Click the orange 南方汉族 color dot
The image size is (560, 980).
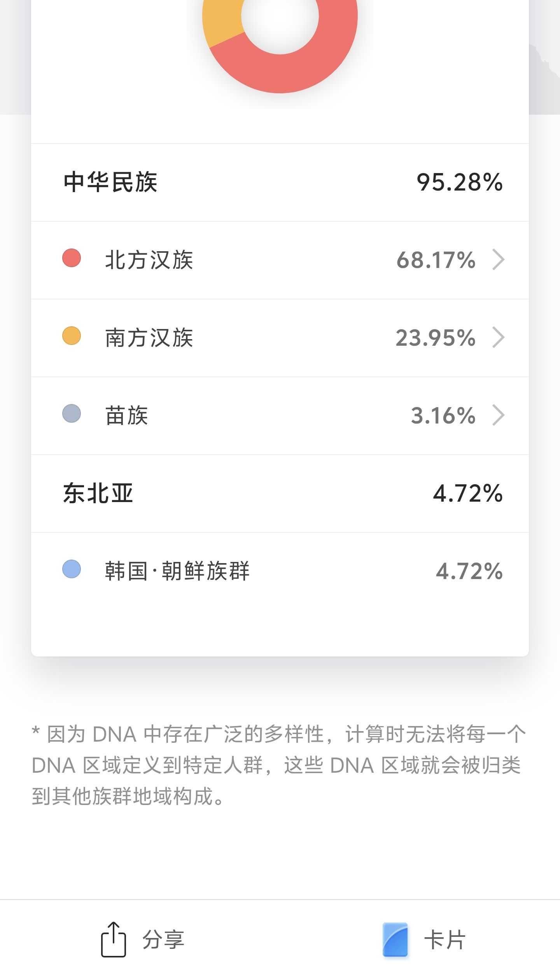coord(72,336)
